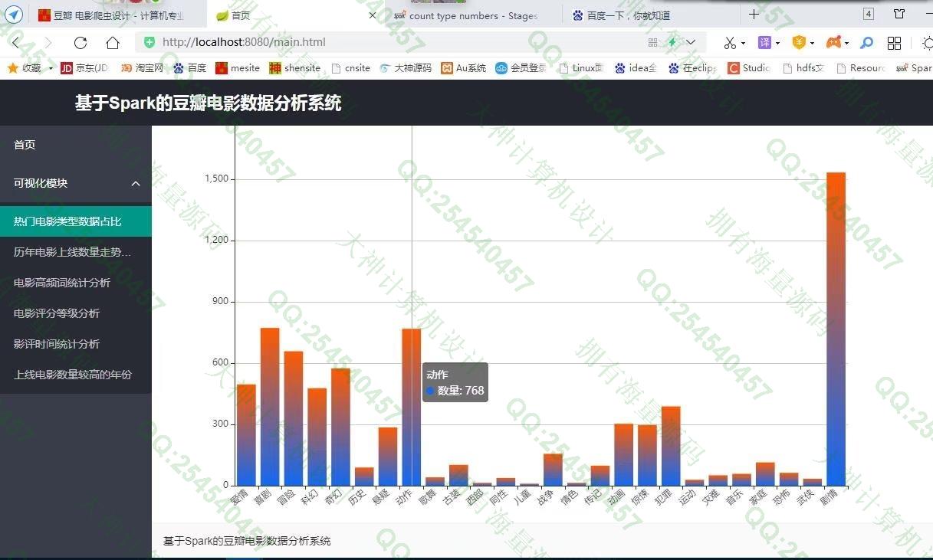This screenshot has height=560, width=933.
Task: Click the browser compass logo icon
Action: point(14,15)
